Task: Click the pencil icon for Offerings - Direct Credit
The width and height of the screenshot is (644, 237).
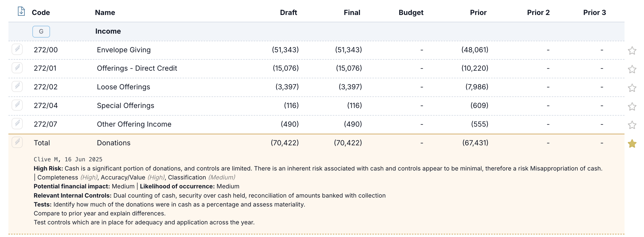Action: click(17, 68)
